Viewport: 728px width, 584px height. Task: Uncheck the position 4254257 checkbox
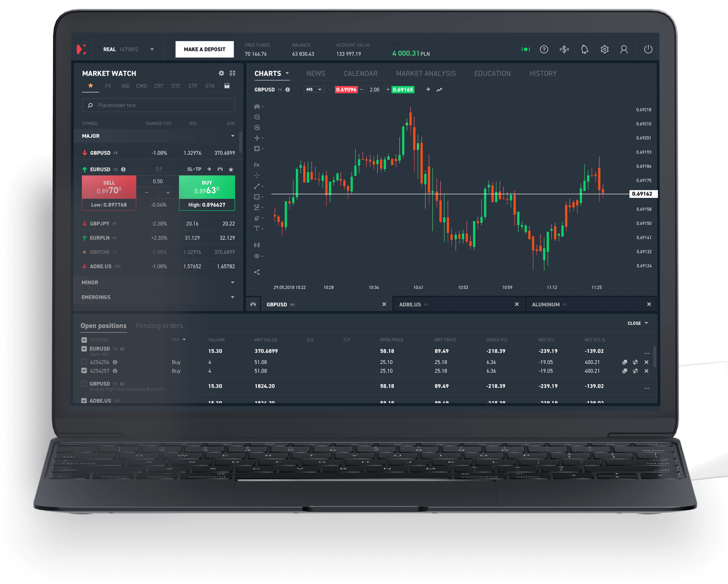coord(84,370)
